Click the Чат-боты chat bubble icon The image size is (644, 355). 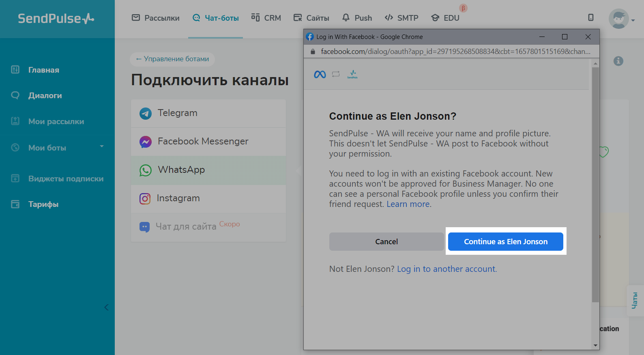(196, 17)
